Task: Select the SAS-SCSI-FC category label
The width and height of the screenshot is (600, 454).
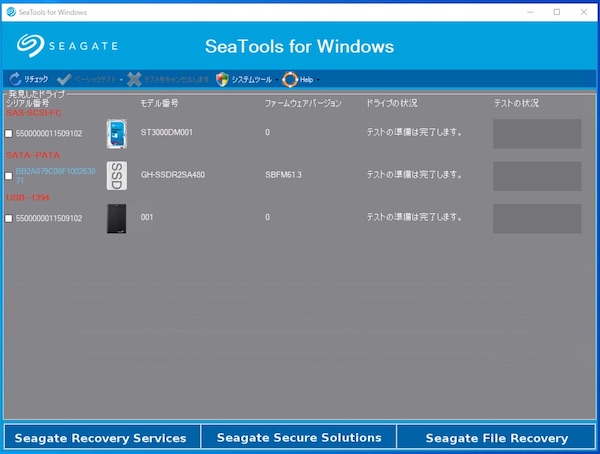Action: [x=34, y=113]
